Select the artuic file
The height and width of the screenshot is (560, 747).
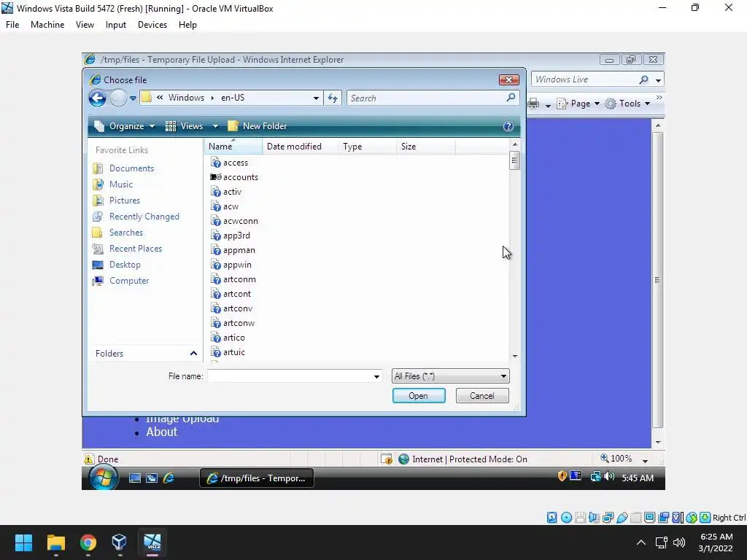[x=228, y=352]
